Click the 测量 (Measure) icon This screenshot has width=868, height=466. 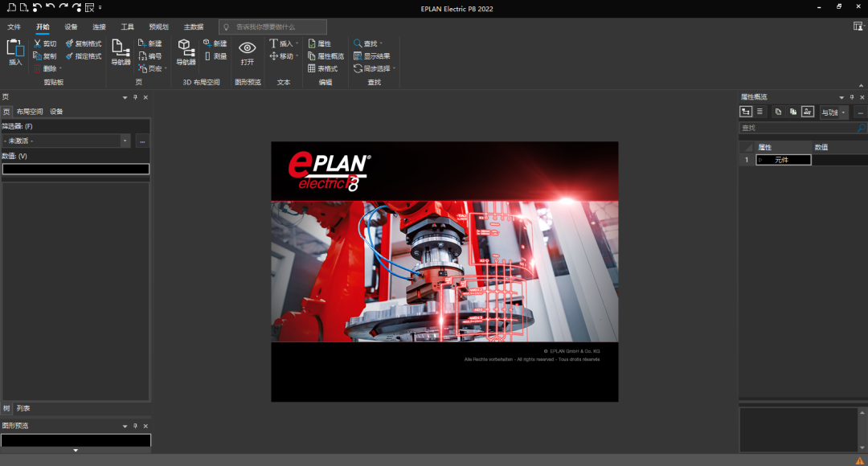click(210, 55)
